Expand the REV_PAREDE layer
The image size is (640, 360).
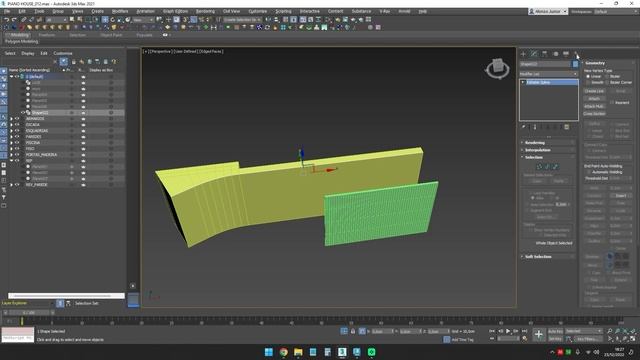click(x=11, y=185)
